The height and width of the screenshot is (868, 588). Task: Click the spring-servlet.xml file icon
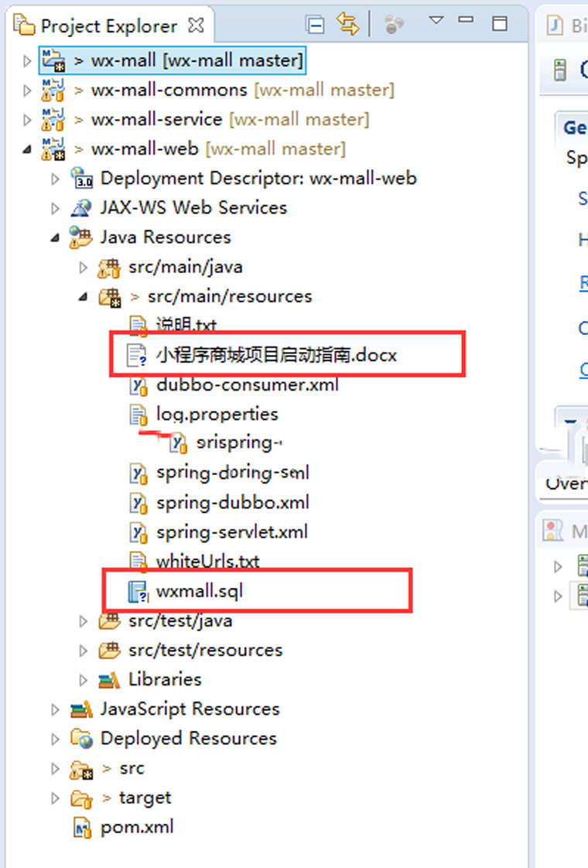138,532
